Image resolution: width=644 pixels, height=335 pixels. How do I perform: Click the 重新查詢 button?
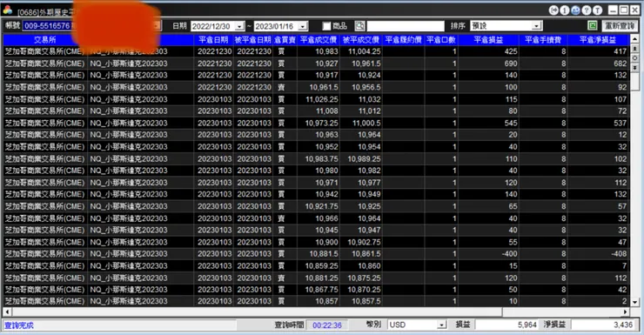[620, 26]
